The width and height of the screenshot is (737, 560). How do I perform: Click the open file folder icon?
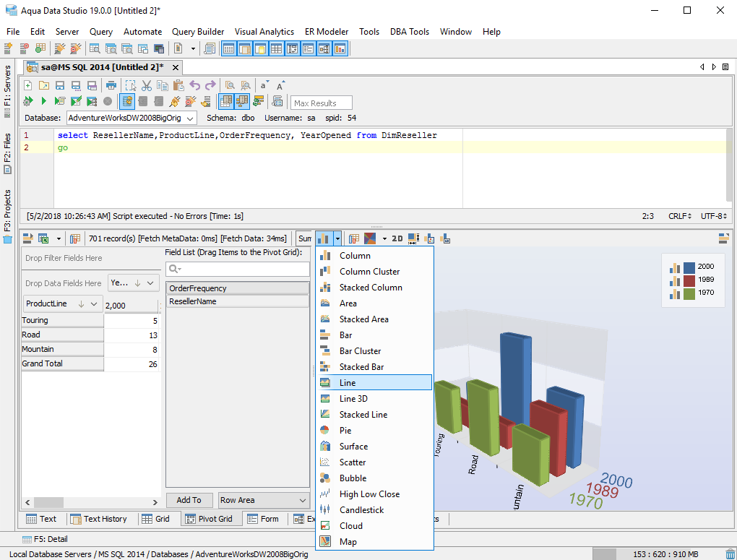pyautogui.click(x=43, y=85)
